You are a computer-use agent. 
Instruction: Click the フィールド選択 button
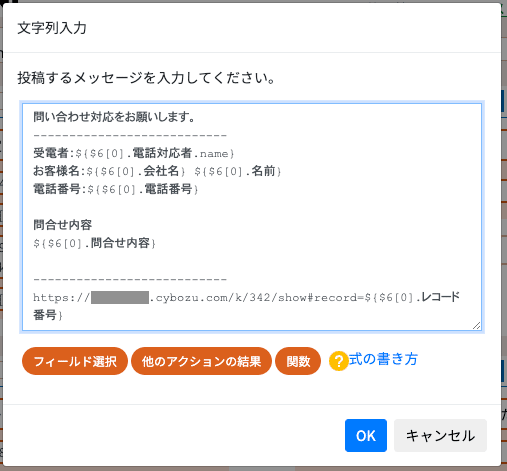coord(75,361)
